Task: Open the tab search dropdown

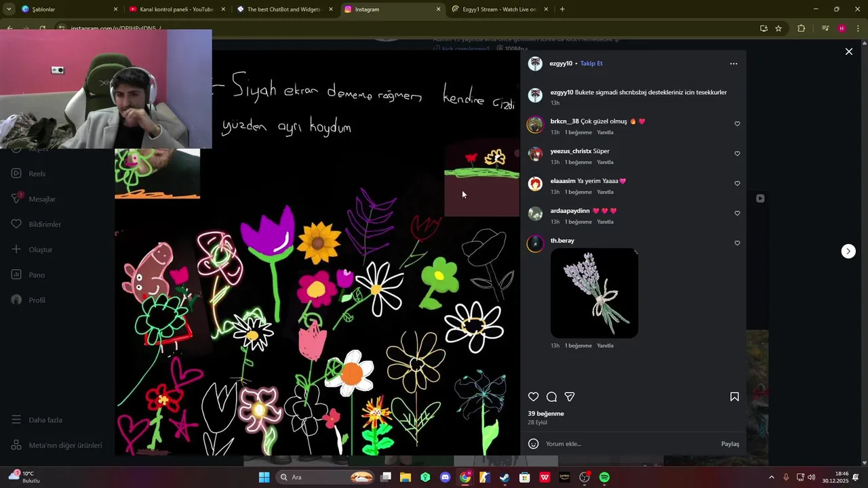Action: point(9,9)
